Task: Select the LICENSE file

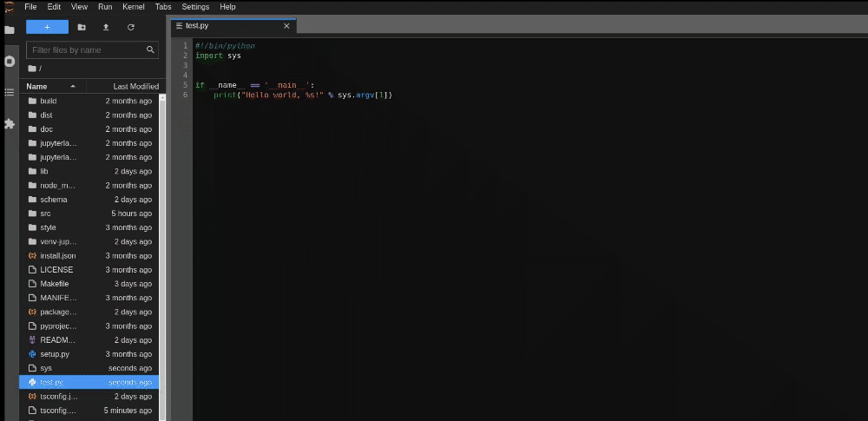Action: (89, 270)
